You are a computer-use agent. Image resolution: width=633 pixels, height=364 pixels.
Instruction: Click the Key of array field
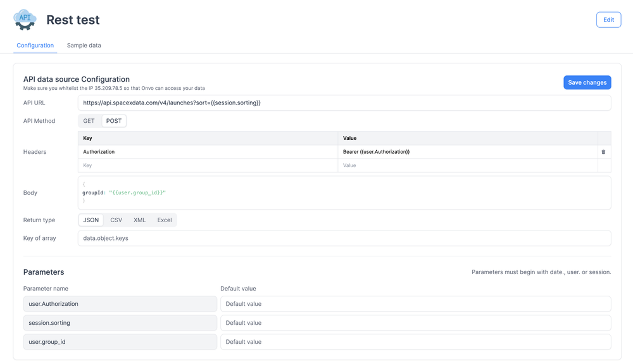[344, 238]
